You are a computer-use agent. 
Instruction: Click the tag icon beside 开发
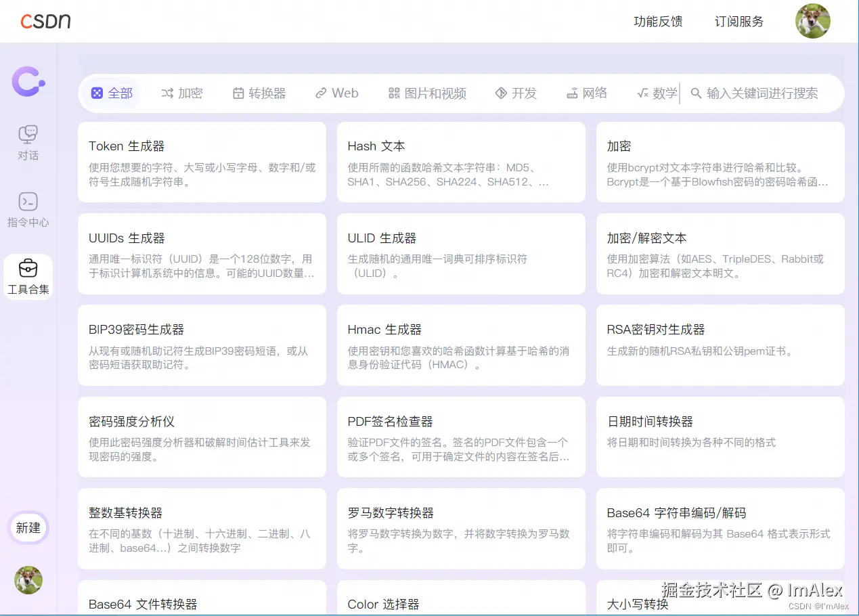501,93
